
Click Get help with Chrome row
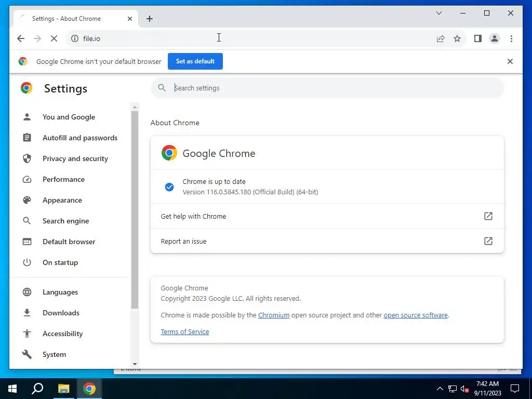327,216
